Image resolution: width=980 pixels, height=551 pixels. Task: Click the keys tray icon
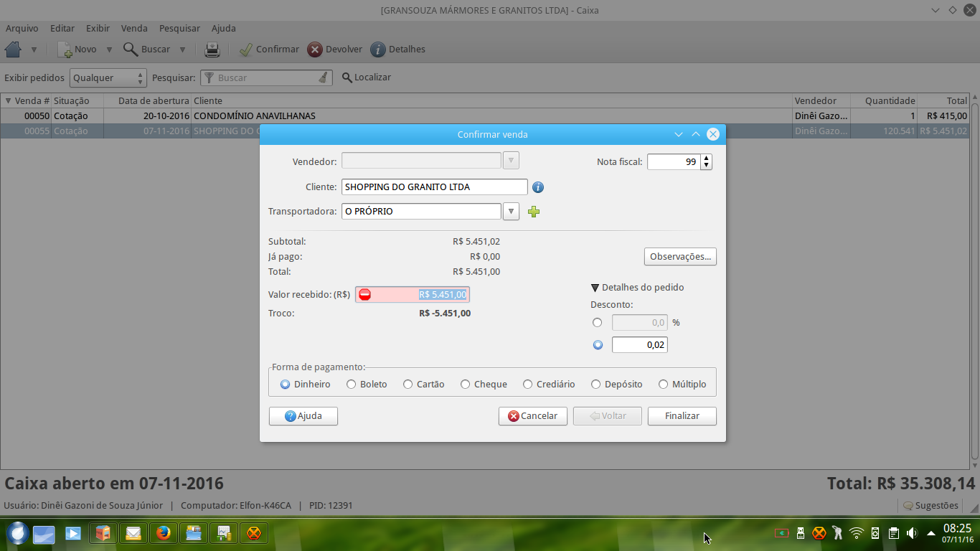(x=838, y=533)
